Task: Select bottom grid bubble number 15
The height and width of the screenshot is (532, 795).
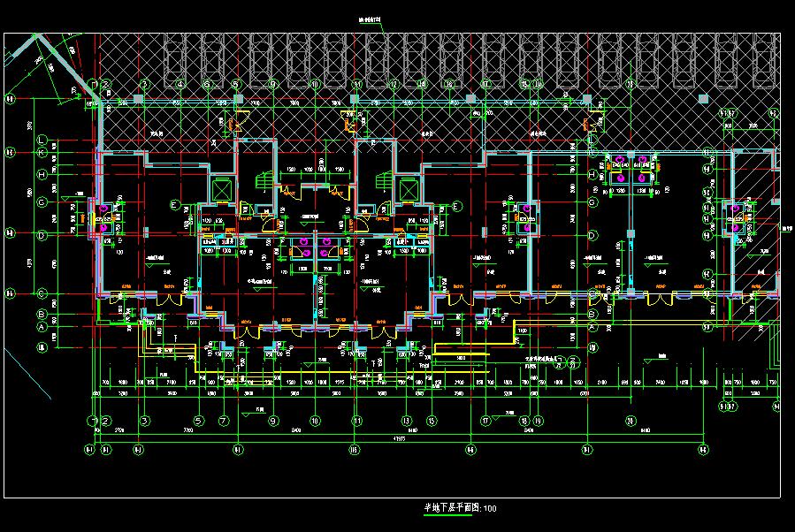Action: [x=431, y=421]
